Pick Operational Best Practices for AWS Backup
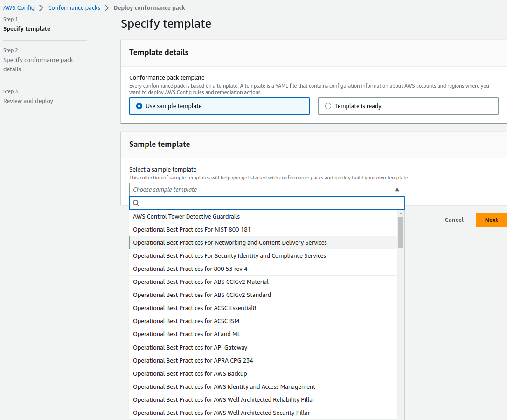The width and height of the screenshot is (507, 420). click(x=190, y=374)
